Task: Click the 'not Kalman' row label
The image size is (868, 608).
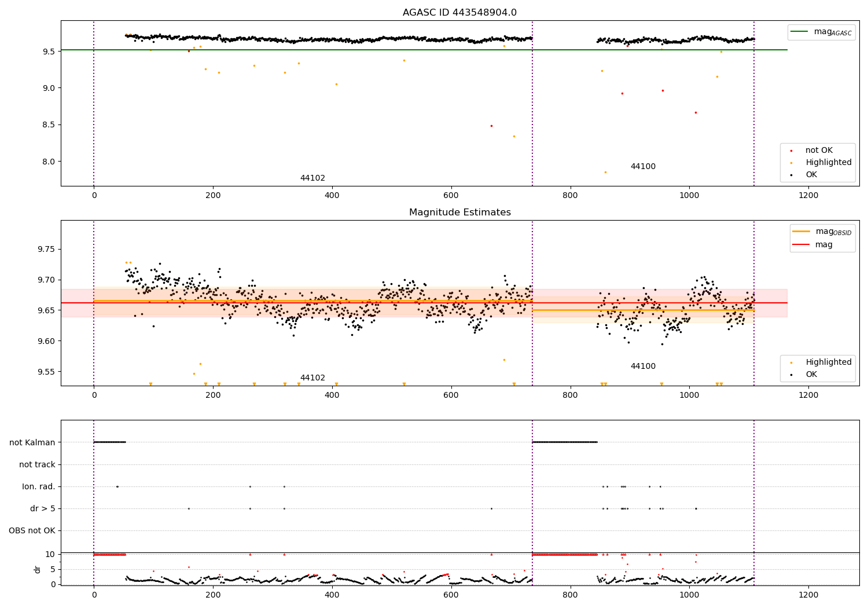Action: (32, 443)
